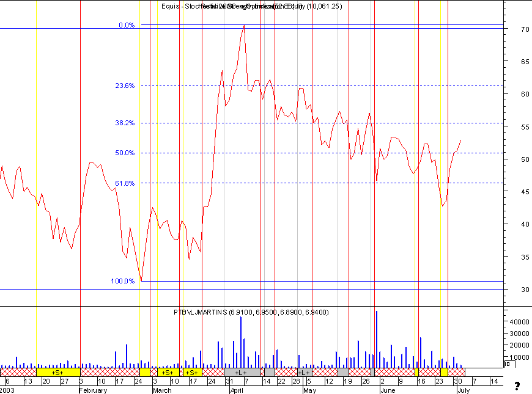Click the tallest blue volume bar in late May

point(377,339)
